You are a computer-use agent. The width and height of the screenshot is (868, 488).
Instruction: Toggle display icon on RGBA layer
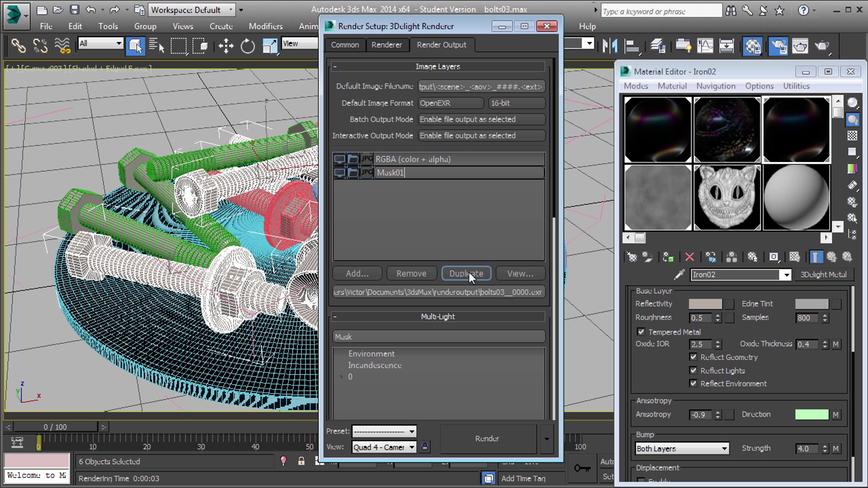pos(339,159)
